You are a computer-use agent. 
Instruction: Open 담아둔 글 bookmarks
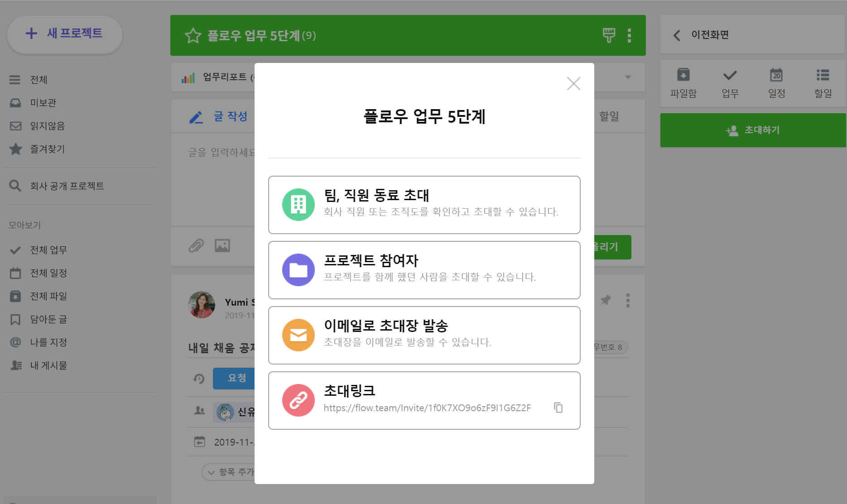click(48, 319)
